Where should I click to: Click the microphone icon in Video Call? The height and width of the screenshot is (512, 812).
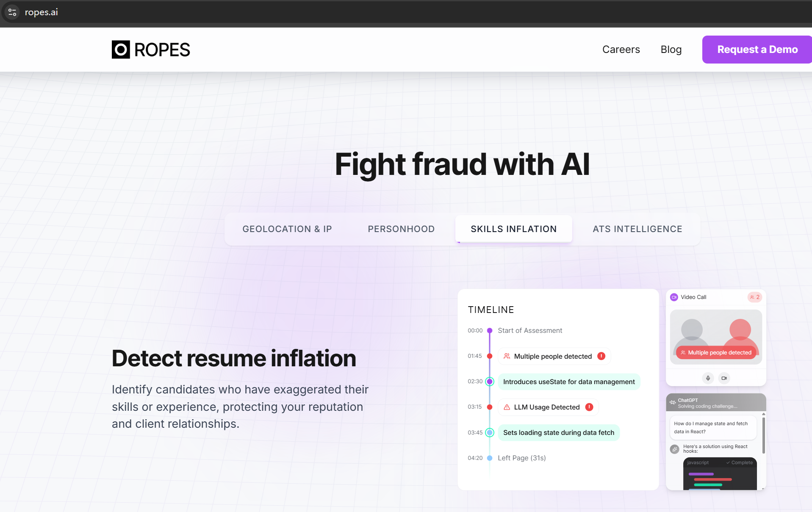(x=708, y=378)
